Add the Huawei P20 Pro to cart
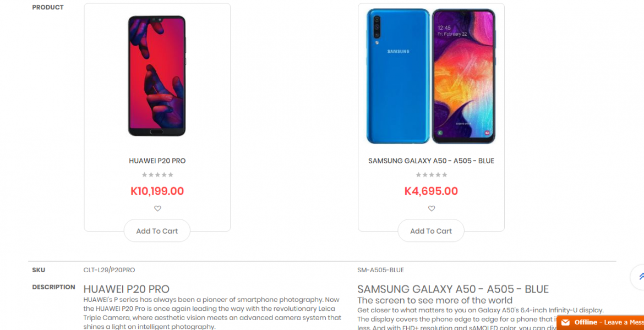The width and height of the screenshot is (644, 330). click(x=157, y=230)
